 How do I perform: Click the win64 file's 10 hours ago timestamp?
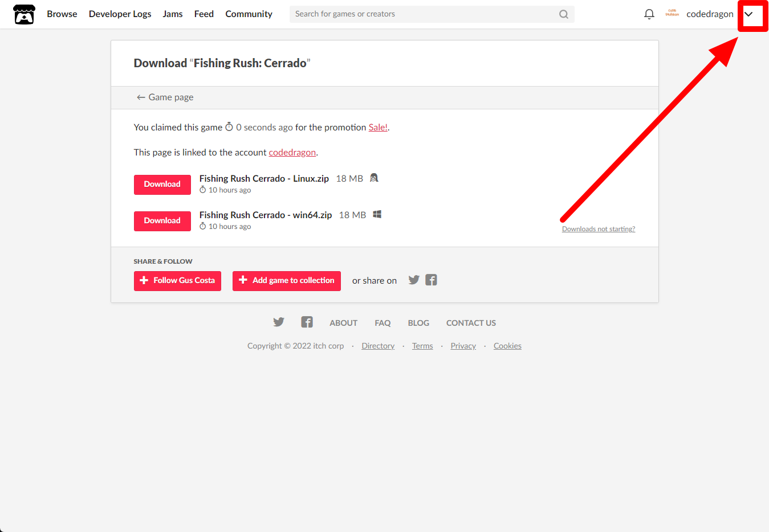coord(230,227)
